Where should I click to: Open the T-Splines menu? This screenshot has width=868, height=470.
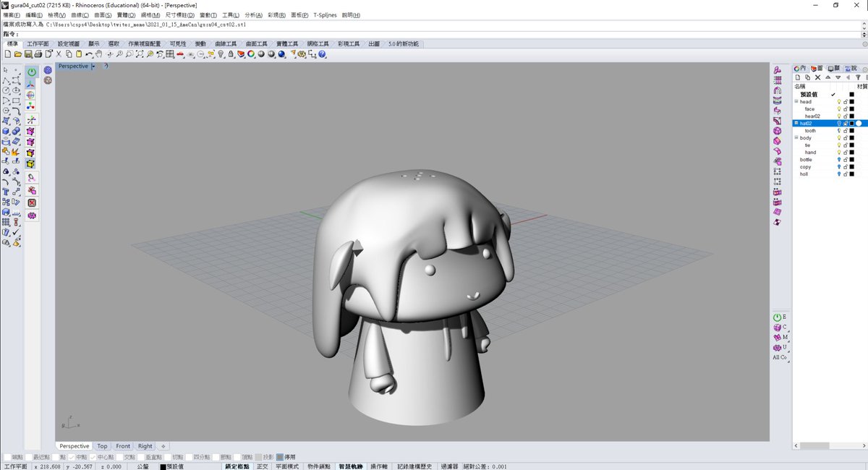tap(325, 14)
